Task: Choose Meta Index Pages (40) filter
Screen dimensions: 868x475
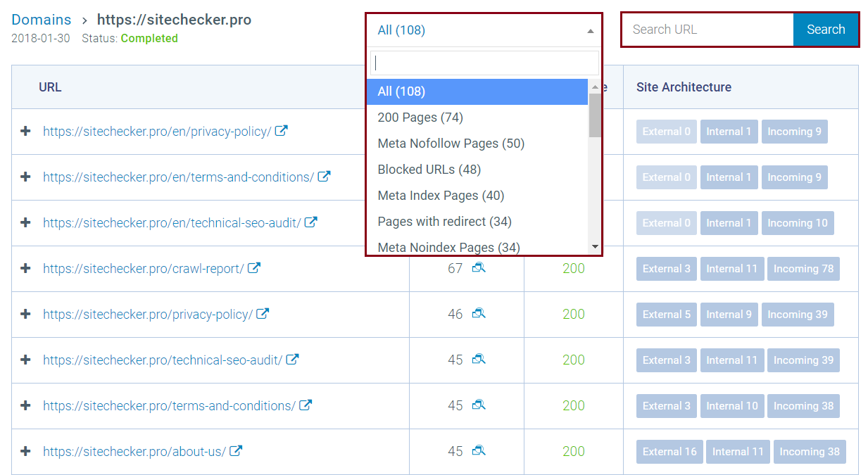Action: [x=477, y=196]
